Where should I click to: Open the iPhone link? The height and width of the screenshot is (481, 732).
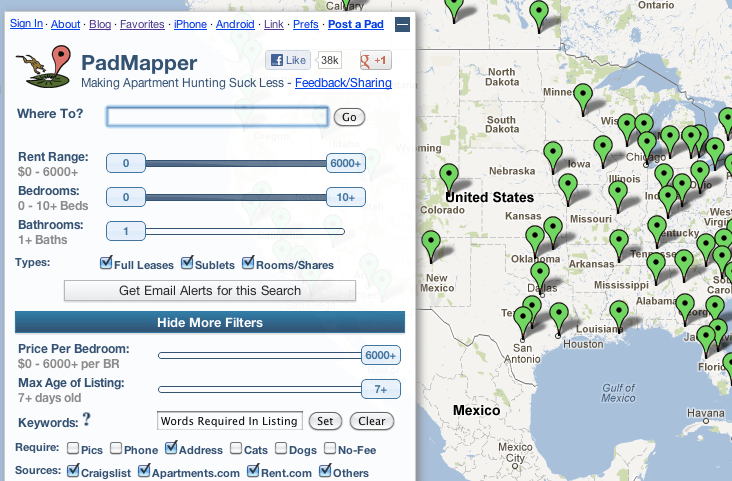point(190,24)
